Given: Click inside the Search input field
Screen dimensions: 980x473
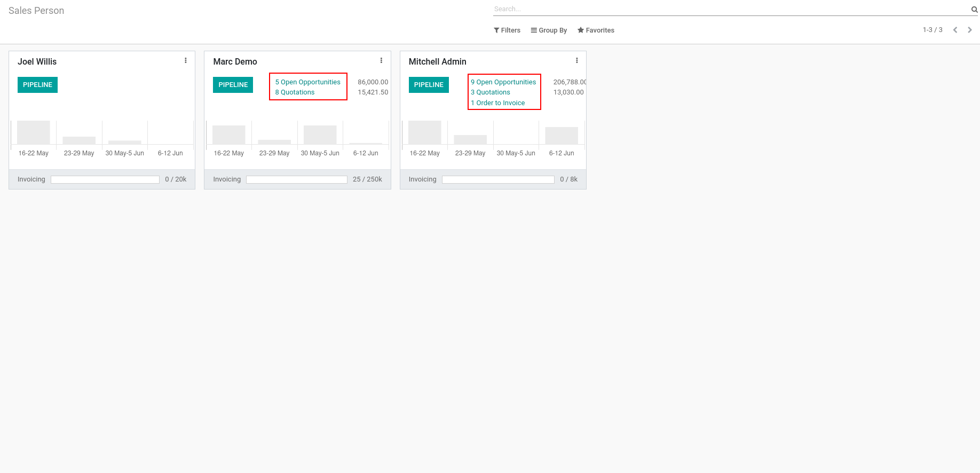Looking at the screenshot, I should (731, 9).
